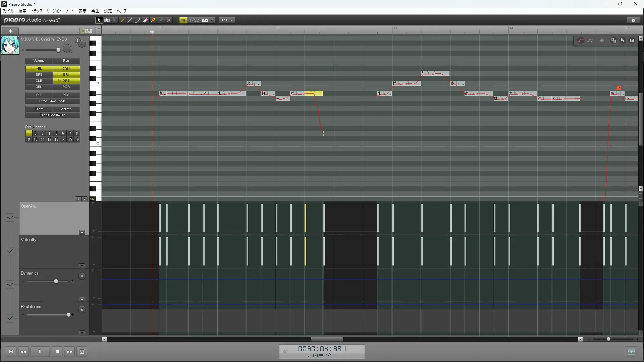The image size is (644, 362).
Task: Open the 1/32 quantize dropdown
Action: (211, 20)
